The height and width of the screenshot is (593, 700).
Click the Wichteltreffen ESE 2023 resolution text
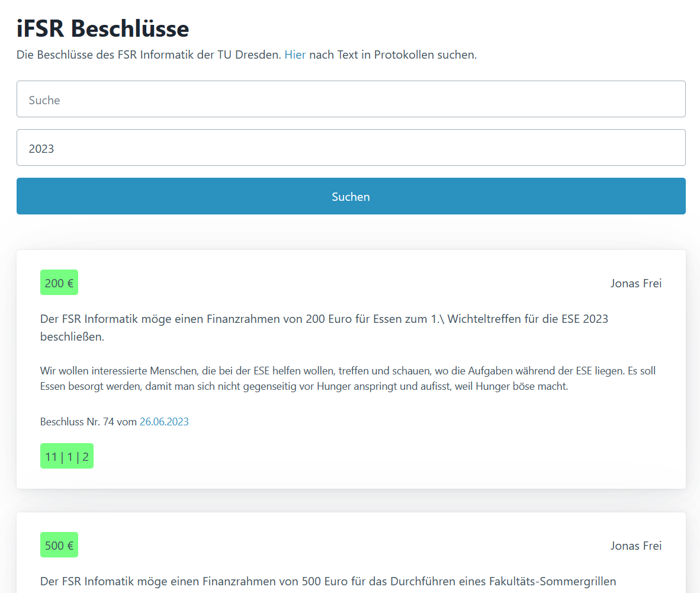[x=324, y=328]
